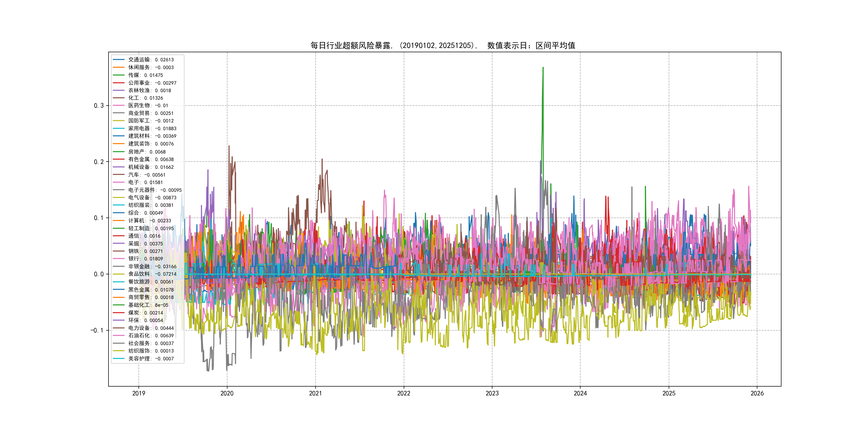Click the 2026 x-axis tick label
The width and height of the screenshot is (868, 434).
point(757,393)
